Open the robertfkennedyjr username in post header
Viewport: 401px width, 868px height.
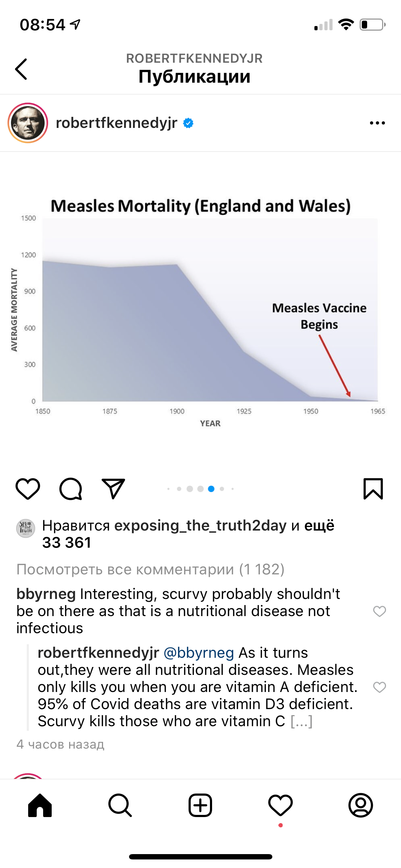point(117,123)
